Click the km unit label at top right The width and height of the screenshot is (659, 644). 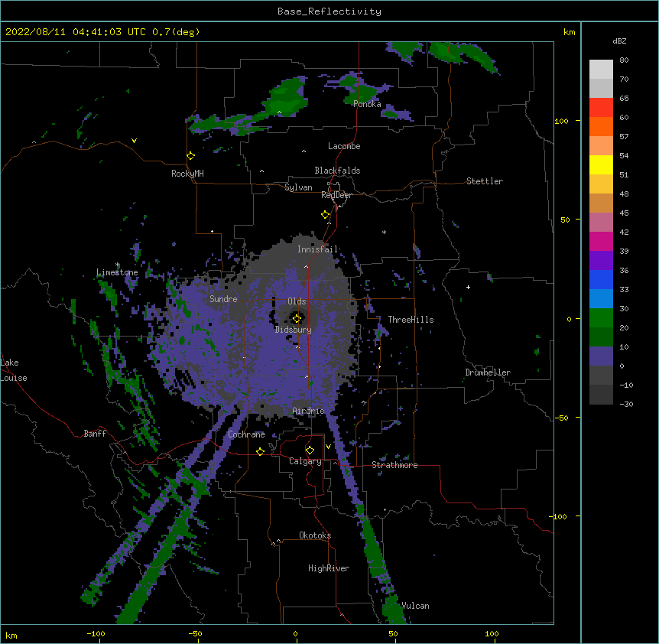[x=570, y=32]
